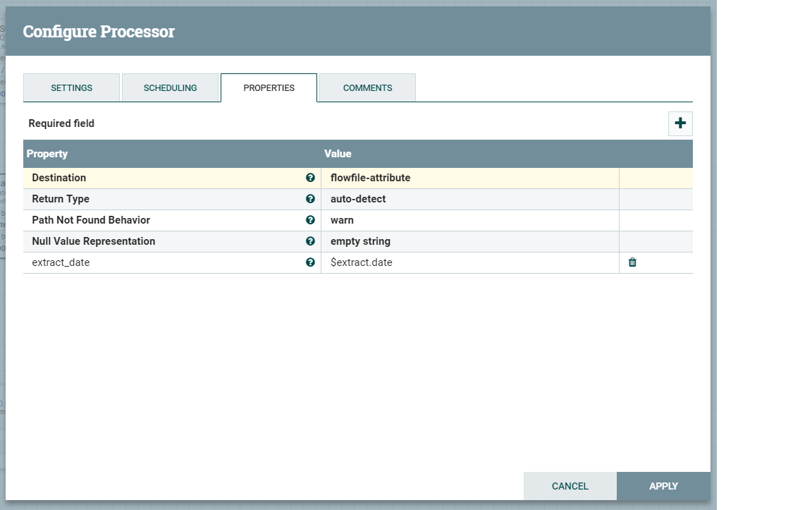Switch to the COMMENTS tab
Image resolution: width=812 pixels, height=510 pixels.
(x=367, y=87)
